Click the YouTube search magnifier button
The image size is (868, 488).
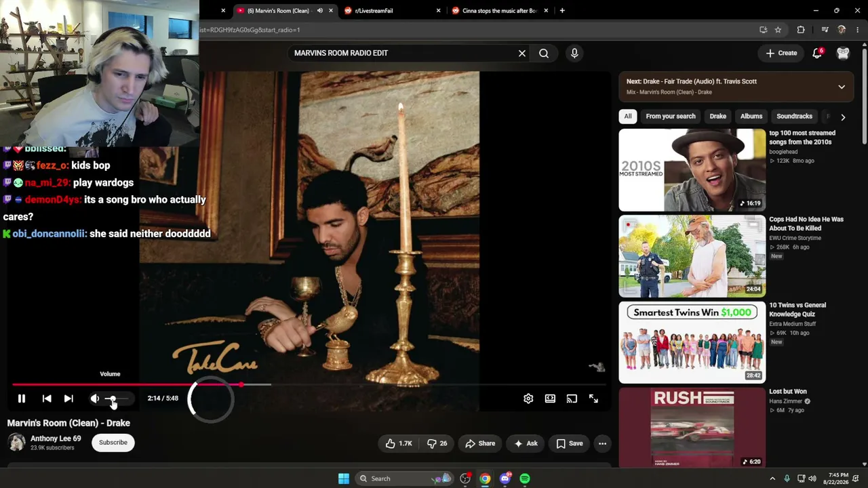pos(544,53)
